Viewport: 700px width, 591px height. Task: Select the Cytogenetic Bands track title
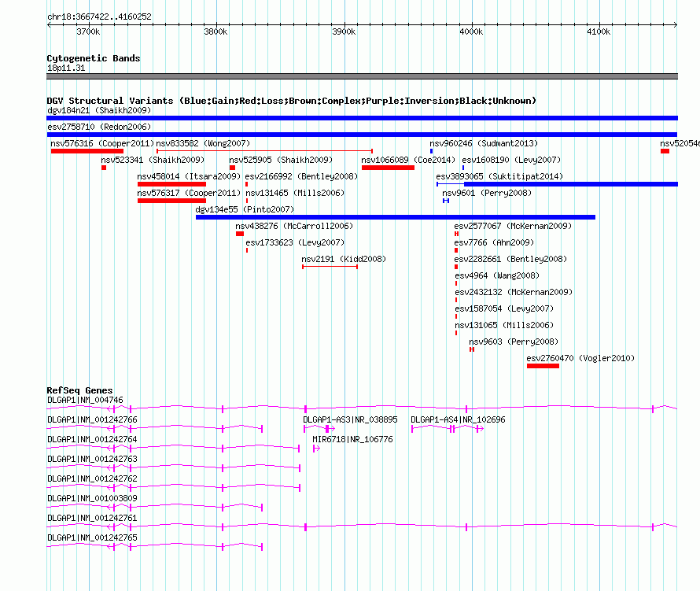(94, 58)
